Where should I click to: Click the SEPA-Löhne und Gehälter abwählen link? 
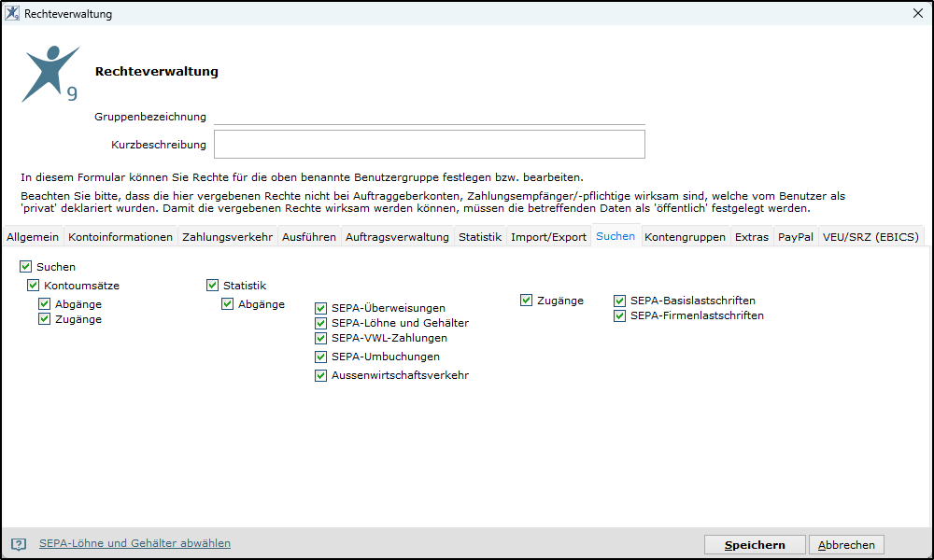(x=134, y=543)
